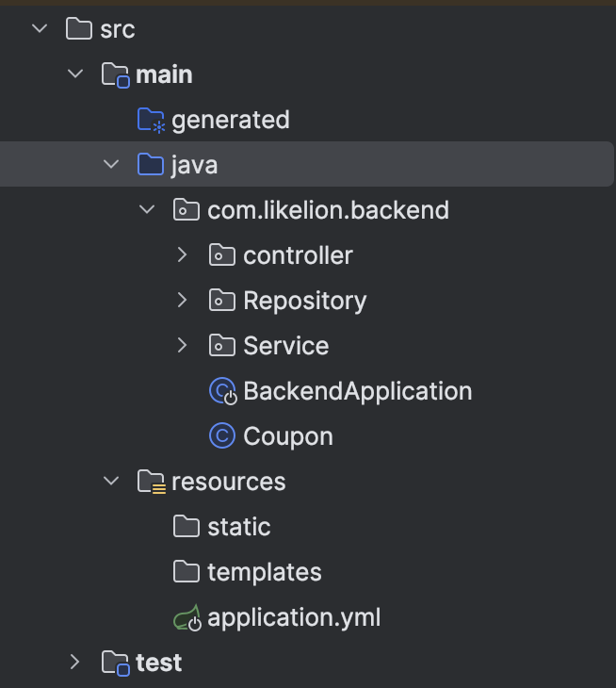Select the static folder
The image size is (616, 688).
click(x=238, y=527)
